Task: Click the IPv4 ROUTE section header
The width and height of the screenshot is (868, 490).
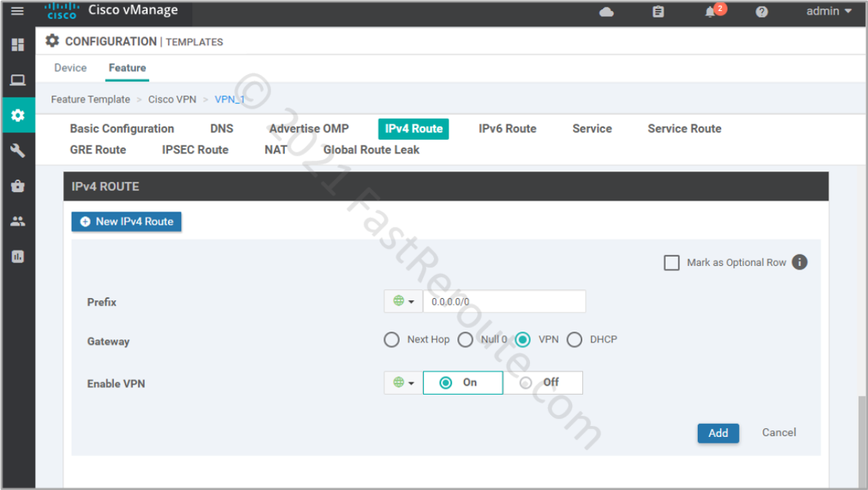Action: tap(446, 186)
